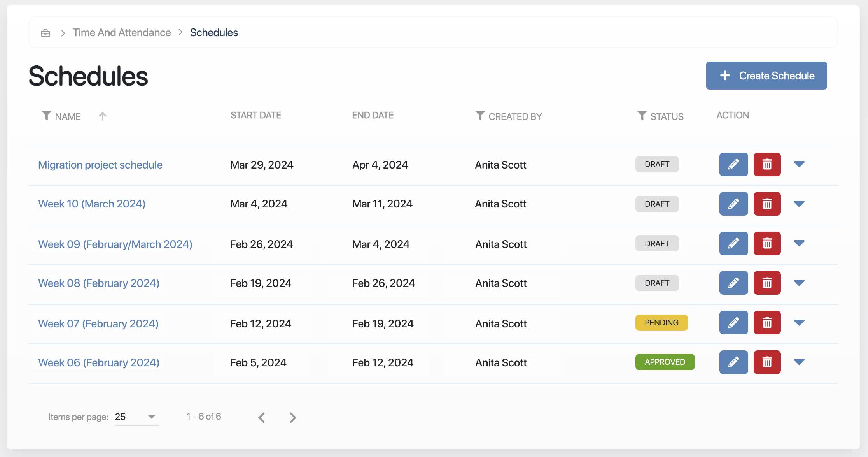Open Week 07 (February 2024) schedule link
Viewport: 868px width, 457px height.
point(98,323)
